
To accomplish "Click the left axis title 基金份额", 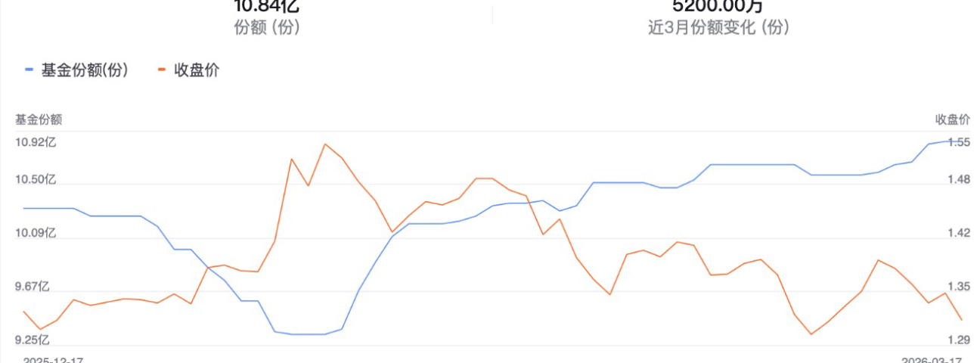I will [39, 119].
